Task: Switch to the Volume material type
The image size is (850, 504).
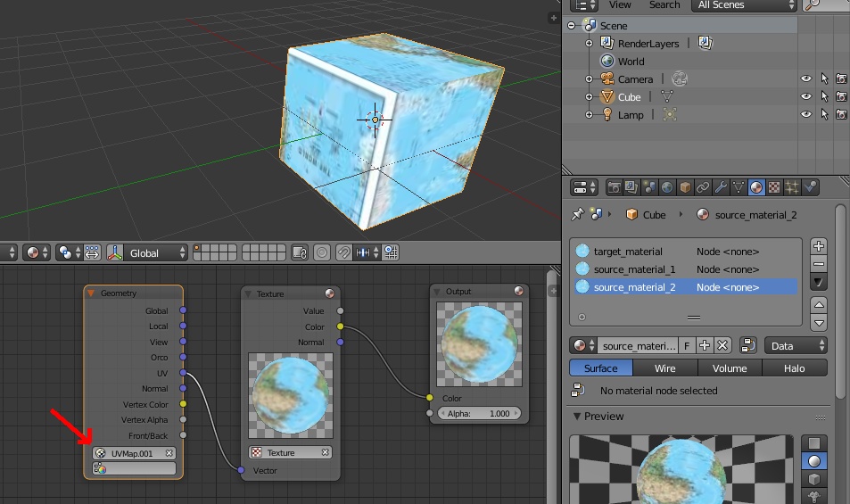Action: pos(730,368)
